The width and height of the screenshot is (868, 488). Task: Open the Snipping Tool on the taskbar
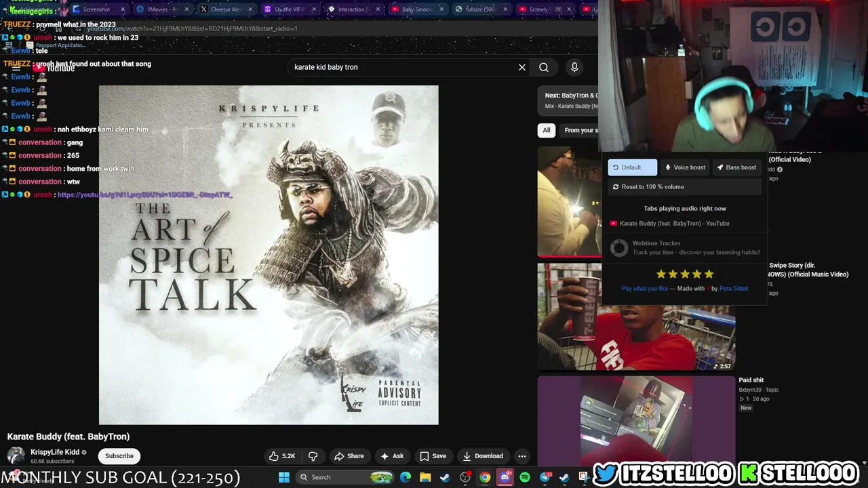click(583, 477)
